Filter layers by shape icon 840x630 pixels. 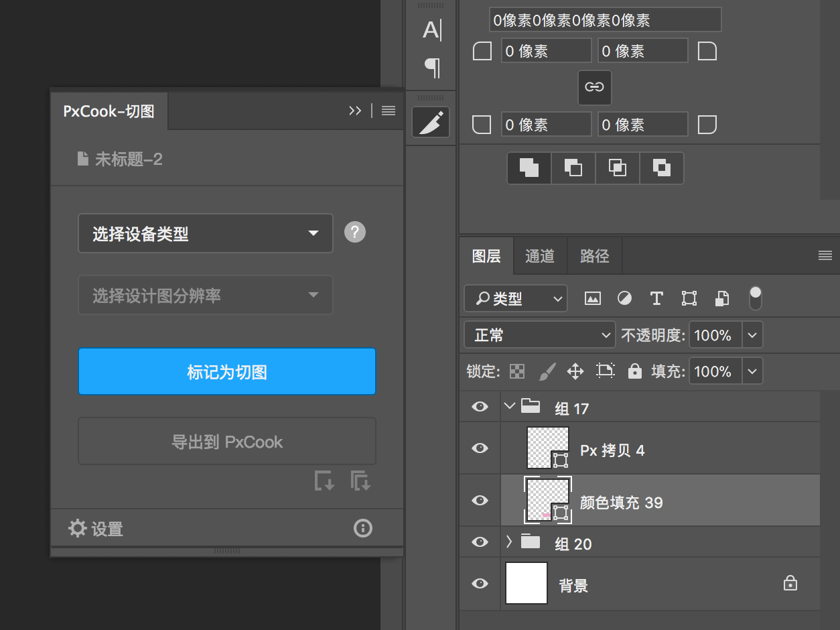689,299
